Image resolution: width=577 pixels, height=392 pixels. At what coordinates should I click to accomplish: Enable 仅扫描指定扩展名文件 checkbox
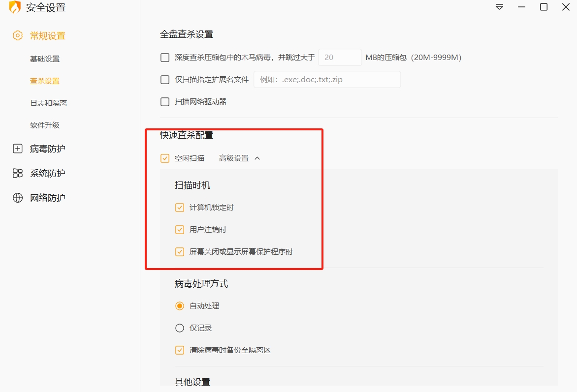[165, 79]
